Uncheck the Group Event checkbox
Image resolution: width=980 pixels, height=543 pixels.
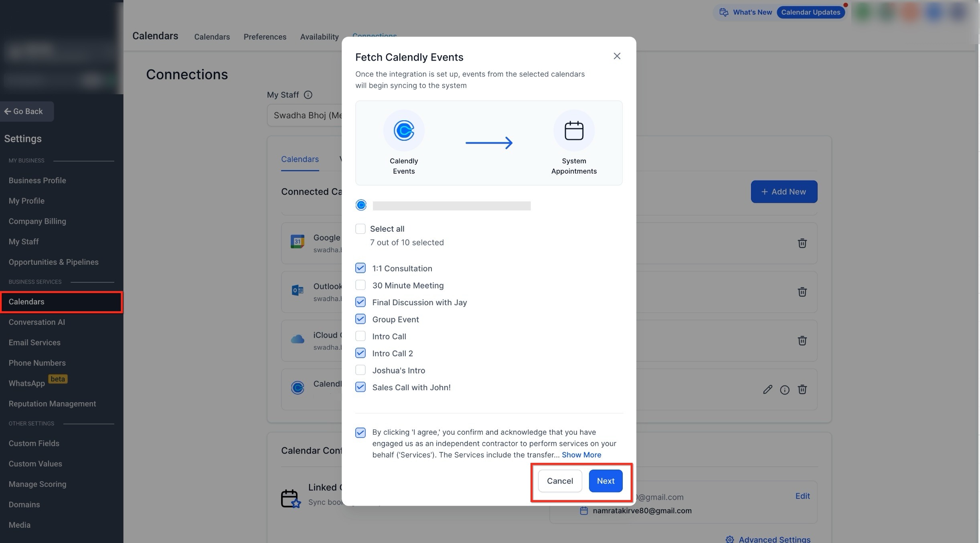360,319
